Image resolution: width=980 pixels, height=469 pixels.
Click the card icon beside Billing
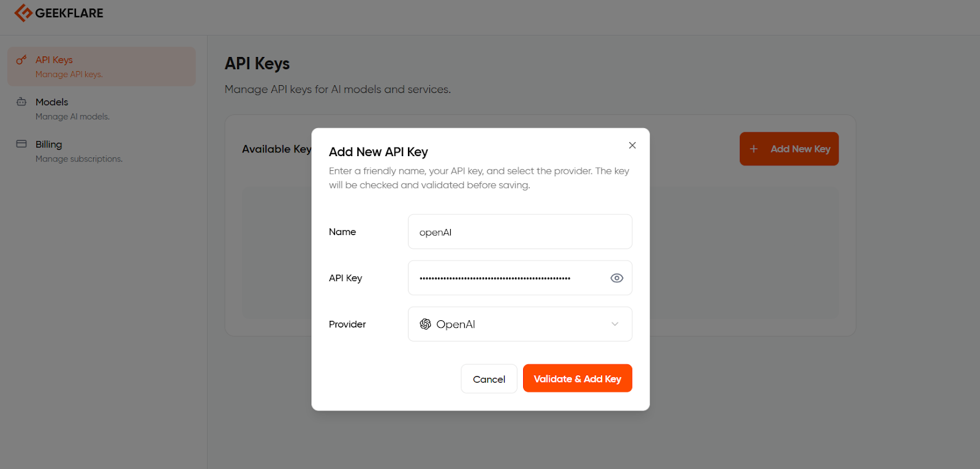click(x=21, y=144)
